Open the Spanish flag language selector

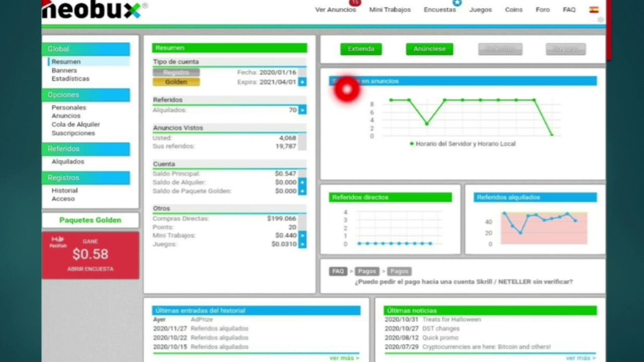click(x=594, y=10)
